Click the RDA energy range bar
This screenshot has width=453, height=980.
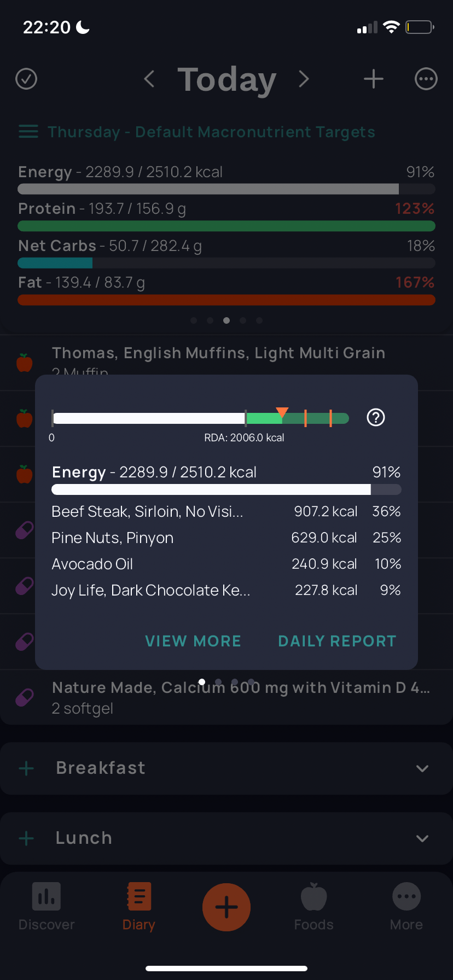coord(200,418)
